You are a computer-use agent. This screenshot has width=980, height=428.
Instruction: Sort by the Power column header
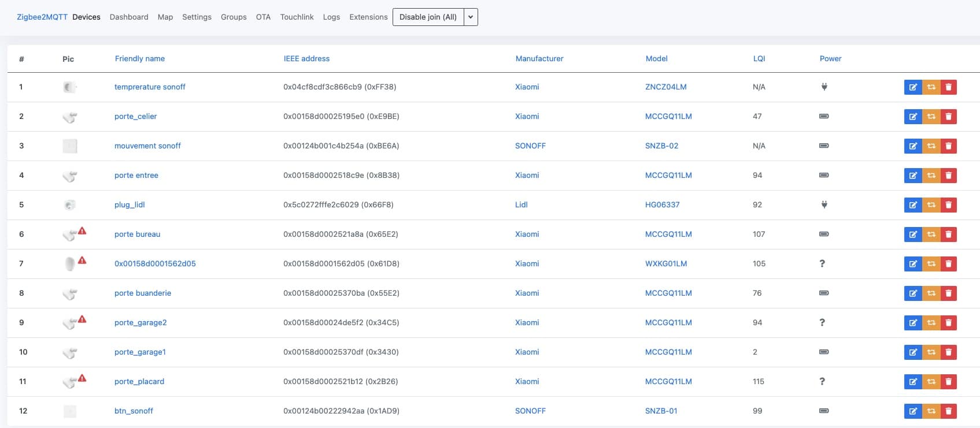tap(830, 58)
